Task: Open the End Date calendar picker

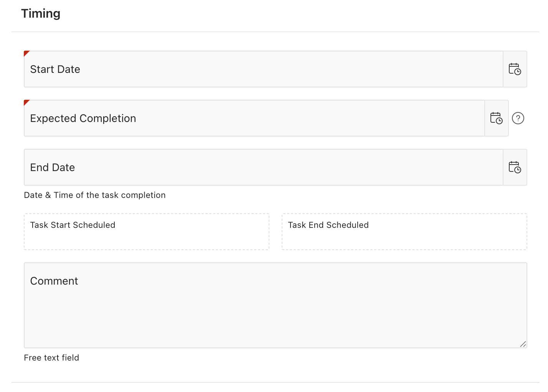Action: click(515, 167)
